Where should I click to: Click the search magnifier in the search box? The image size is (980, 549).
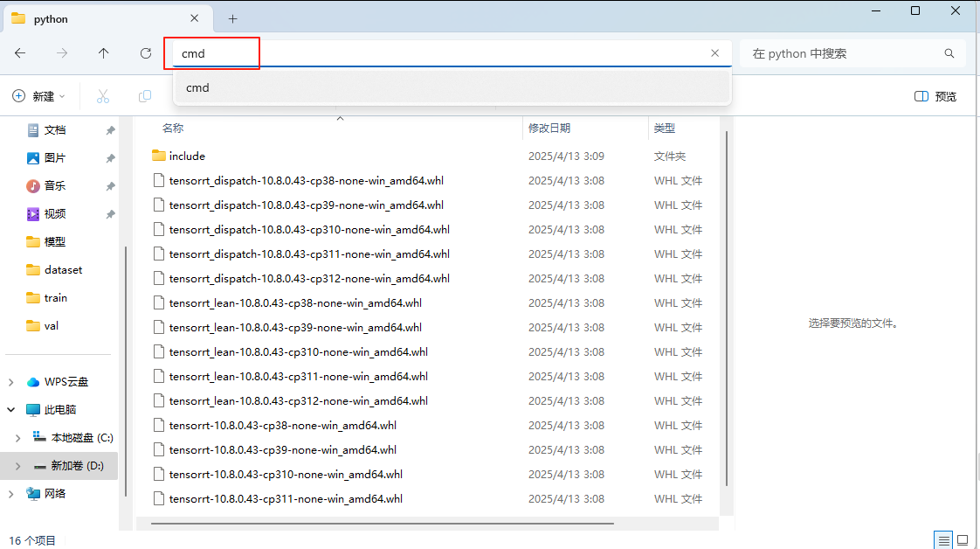tap(949, 53)
